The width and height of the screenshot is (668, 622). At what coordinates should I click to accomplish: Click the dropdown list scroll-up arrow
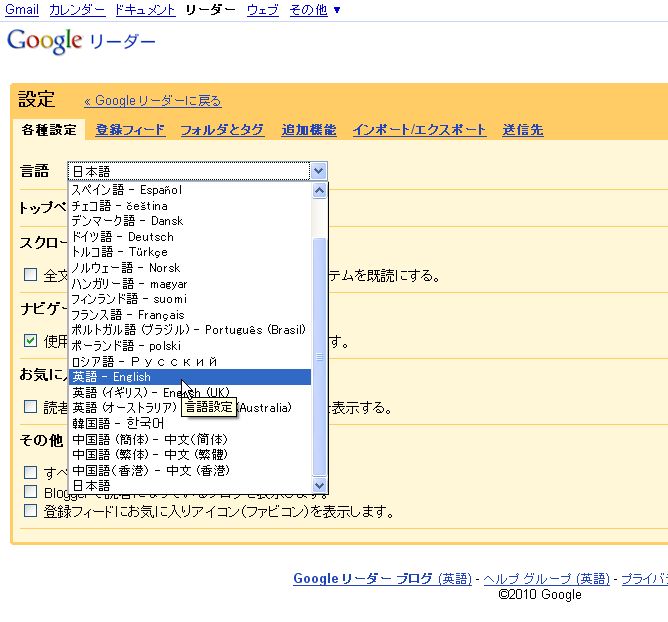tap(320, 190)
